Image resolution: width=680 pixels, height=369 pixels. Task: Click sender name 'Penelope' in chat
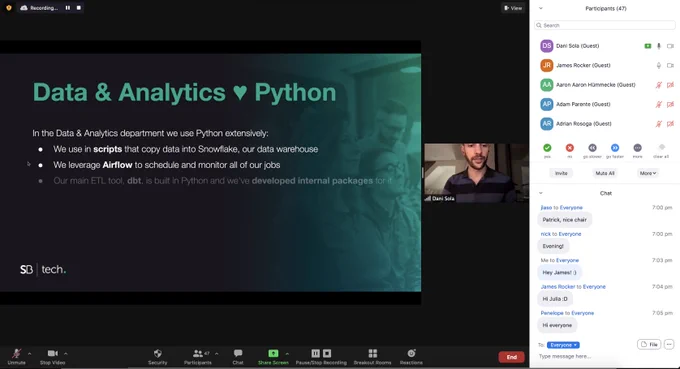(x=552, y=313)
